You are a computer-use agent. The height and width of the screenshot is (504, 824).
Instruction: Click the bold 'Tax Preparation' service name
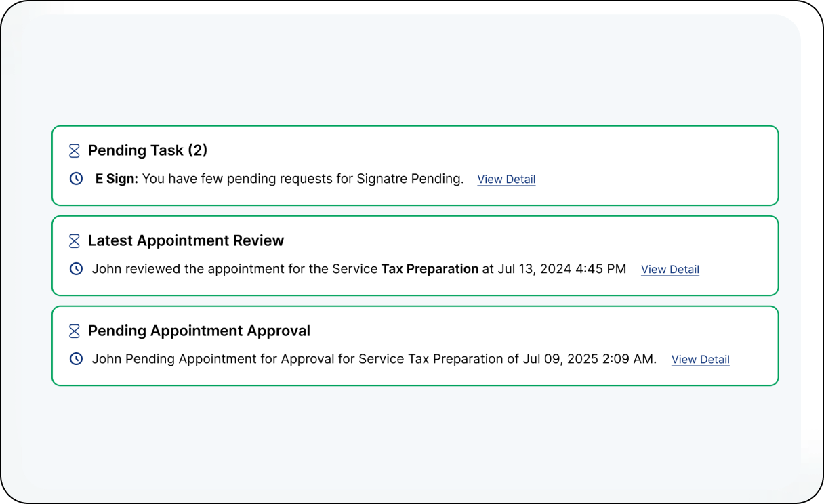[x=430, y=269]
